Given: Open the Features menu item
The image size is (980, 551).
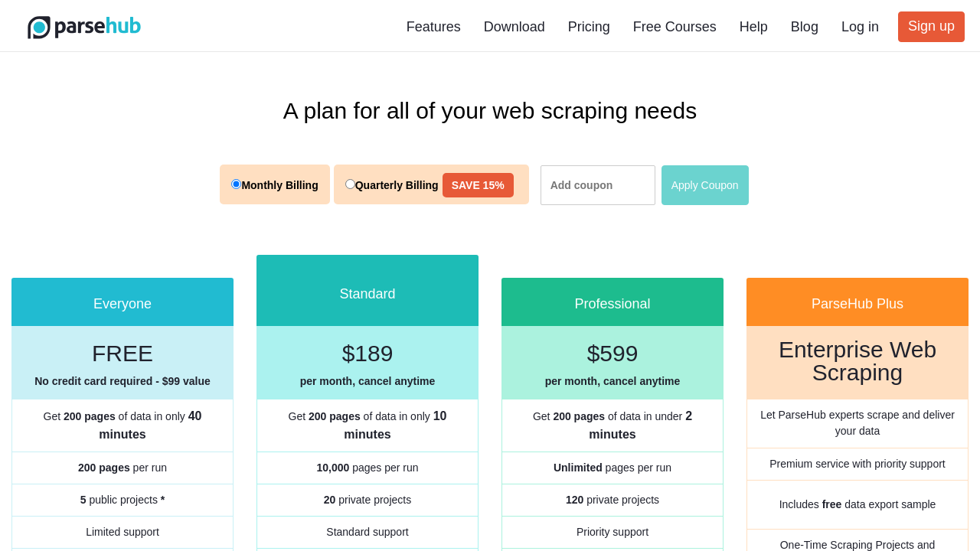Looking at the screenshot, I should pos(433,27).
